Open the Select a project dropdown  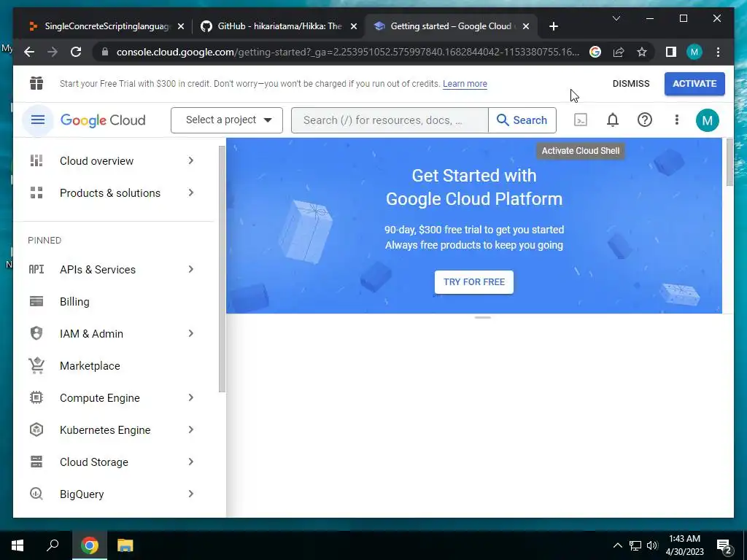click(x=227, y=120)
